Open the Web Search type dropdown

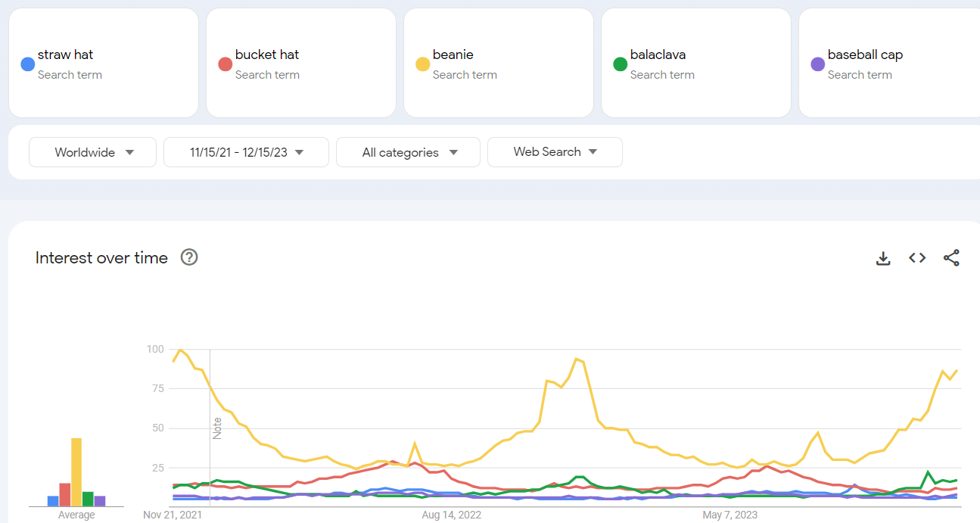click(555, 152)
